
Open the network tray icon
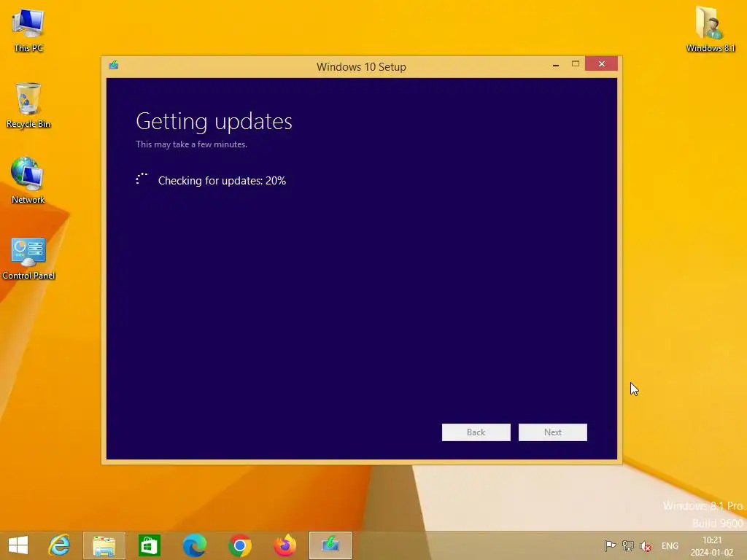click(628, 545)
